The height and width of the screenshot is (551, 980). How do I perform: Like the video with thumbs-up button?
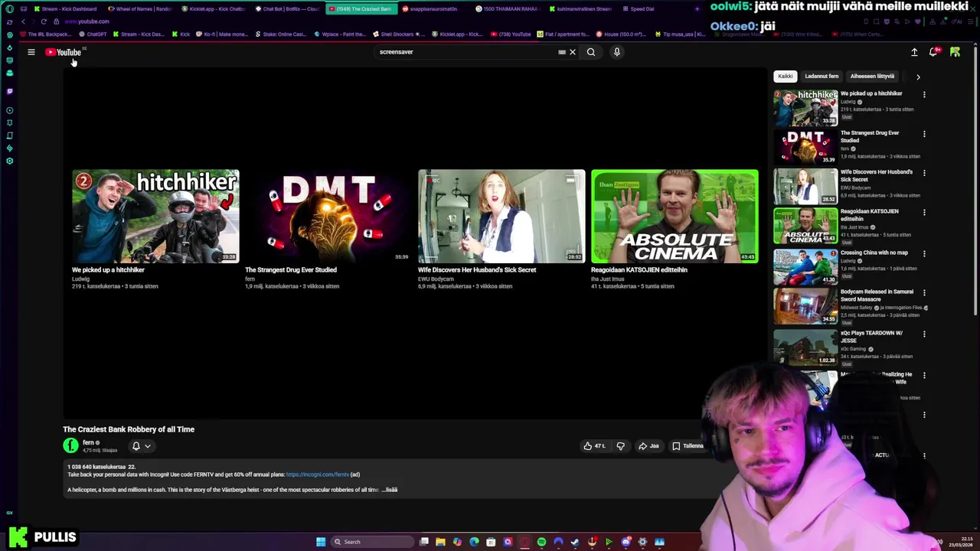[x=594, y=446]
